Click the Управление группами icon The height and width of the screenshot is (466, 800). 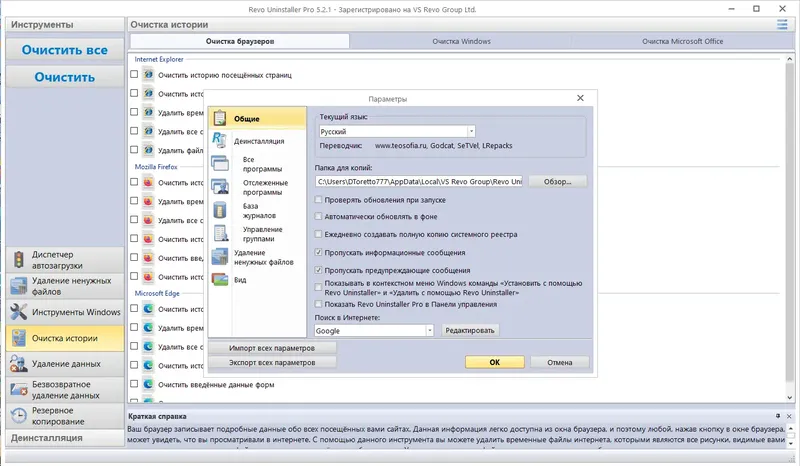[x=220, y=233]
